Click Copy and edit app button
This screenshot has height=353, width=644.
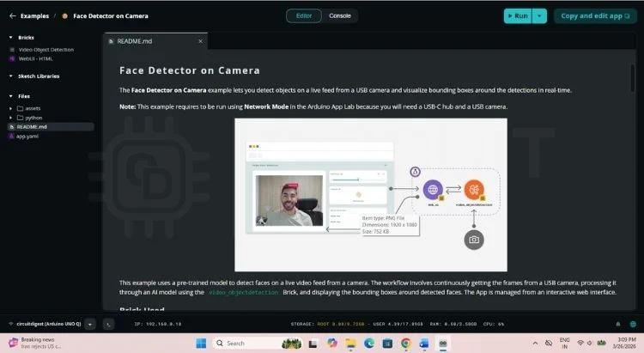[595, 16]
